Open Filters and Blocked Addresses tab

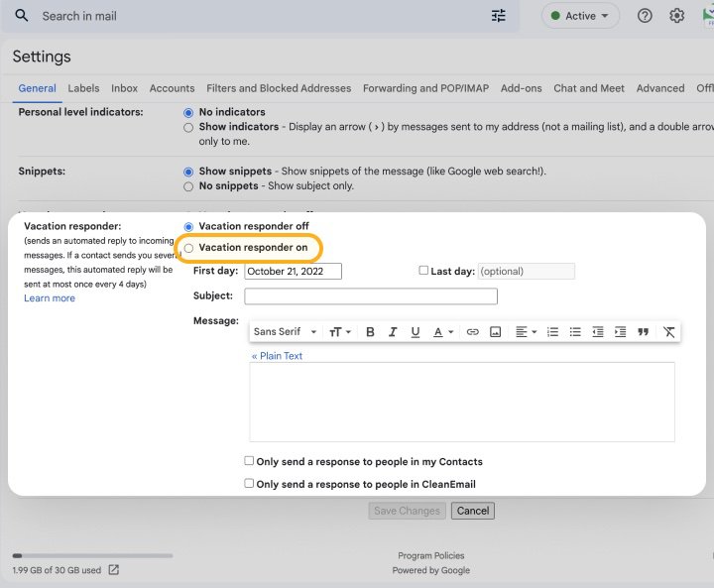click(x=279, y=88)
